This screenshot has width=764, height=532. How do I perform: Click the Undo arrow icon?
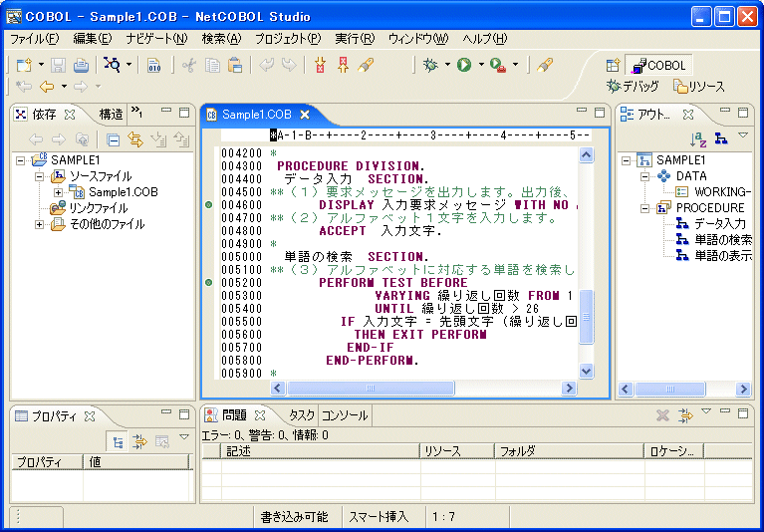pos(267,65)
